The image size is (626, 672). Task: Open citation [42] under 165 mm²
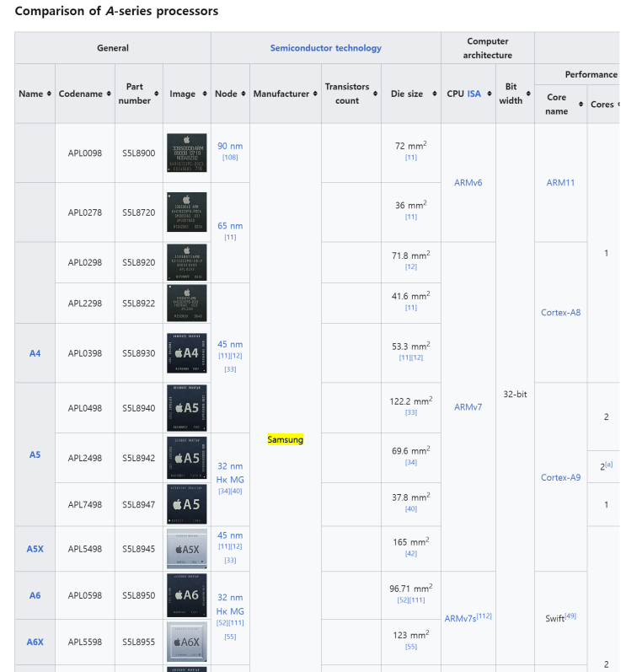point(411,553)
